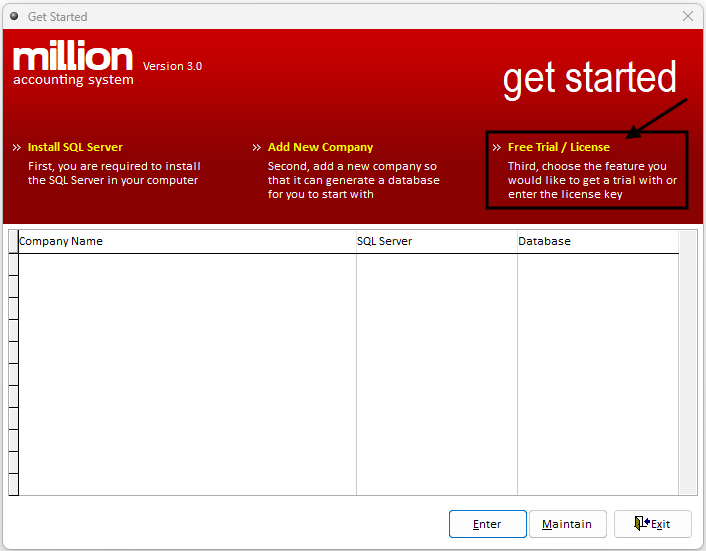The width and height of the screenshot is (706, 551).
Task: Open the Free Trial / License link
Action: pyautogui.click(x=559, y=147)
